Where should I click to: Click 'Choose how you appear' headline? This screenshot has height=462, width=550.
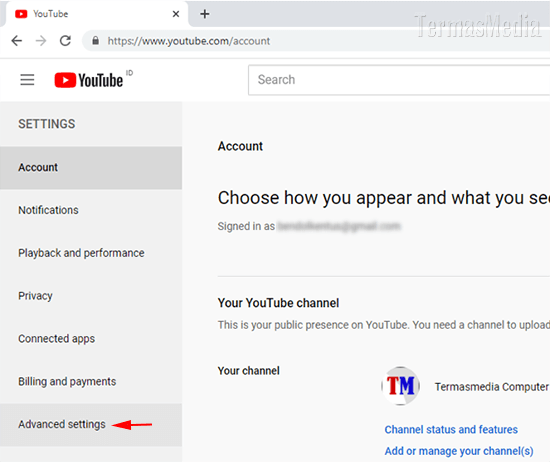tap(384, 198)
